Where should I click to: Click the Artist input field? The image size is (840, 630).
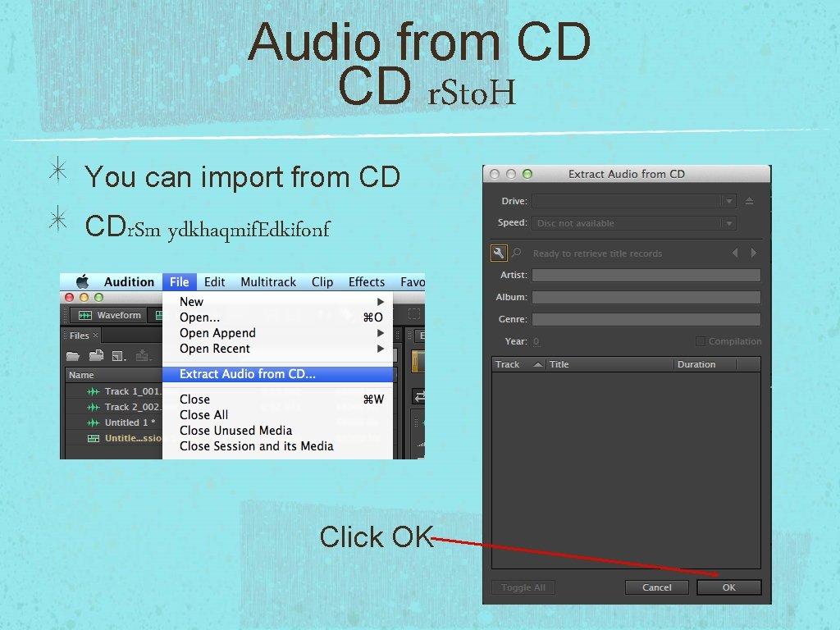point(646,276)
